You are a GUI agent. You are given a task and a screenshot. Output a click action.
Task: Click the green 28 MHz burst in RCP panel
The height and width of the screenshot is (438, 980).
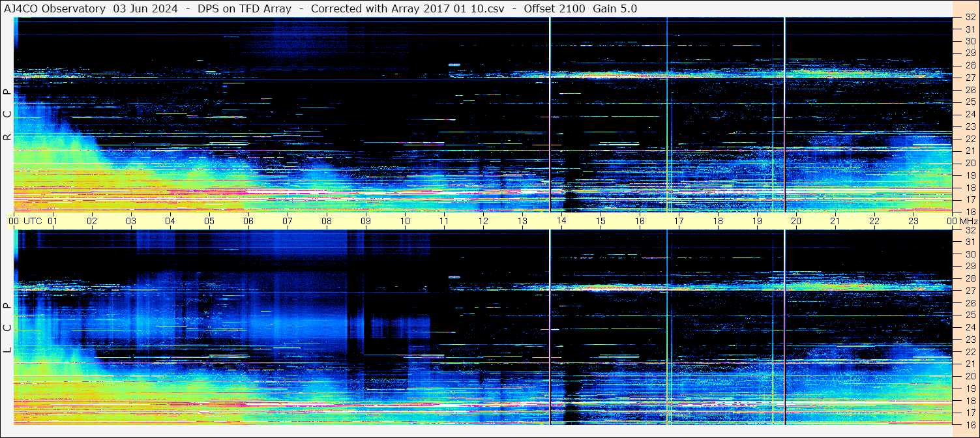pos(454,65)
